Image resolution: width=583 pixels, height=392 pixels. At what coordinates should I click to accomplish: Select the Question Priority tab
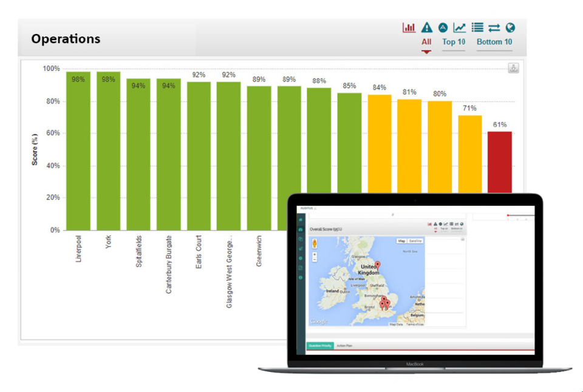pos(321,346)
